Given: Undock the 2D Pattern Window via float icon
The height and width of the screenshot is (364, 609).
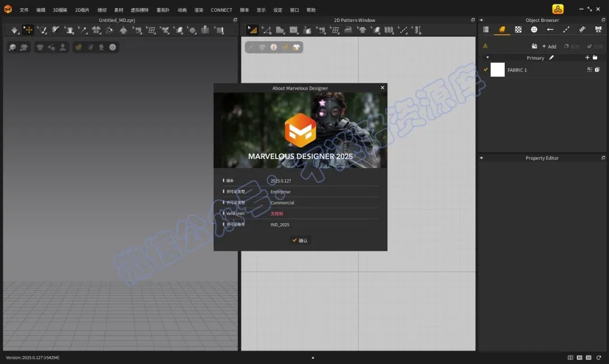Looking at the screenshot, I should pos(473,20).
